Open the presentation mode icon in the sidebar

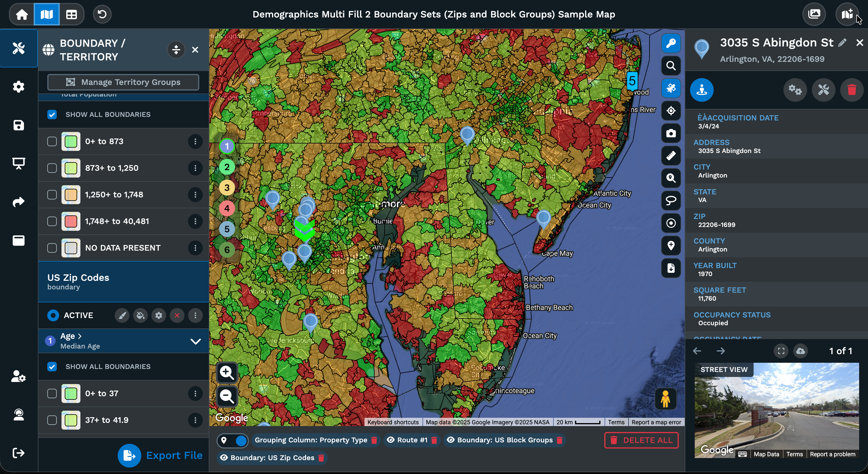[x=19, y=164]
